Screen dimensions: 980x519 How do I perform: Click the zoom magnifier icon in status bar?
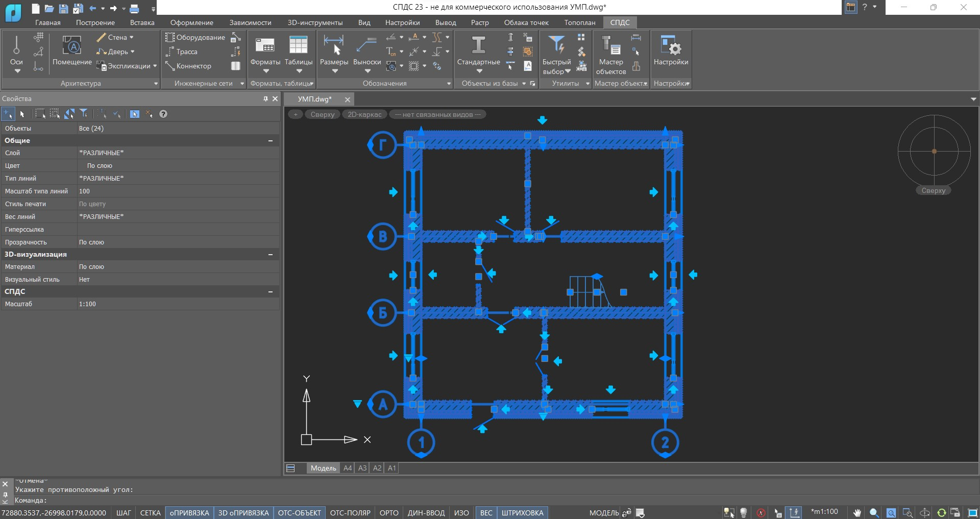874,513
